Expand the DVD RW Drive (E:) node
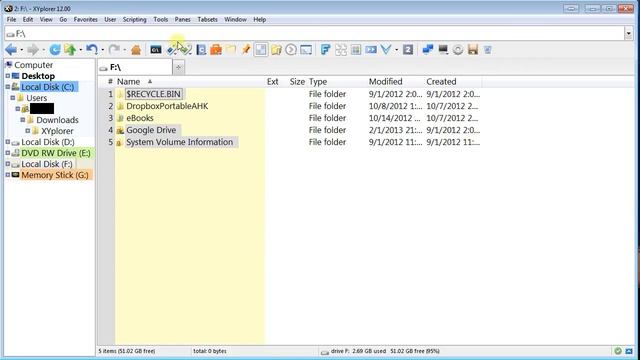This screenshot has width=640, height=360. point(8,153)
